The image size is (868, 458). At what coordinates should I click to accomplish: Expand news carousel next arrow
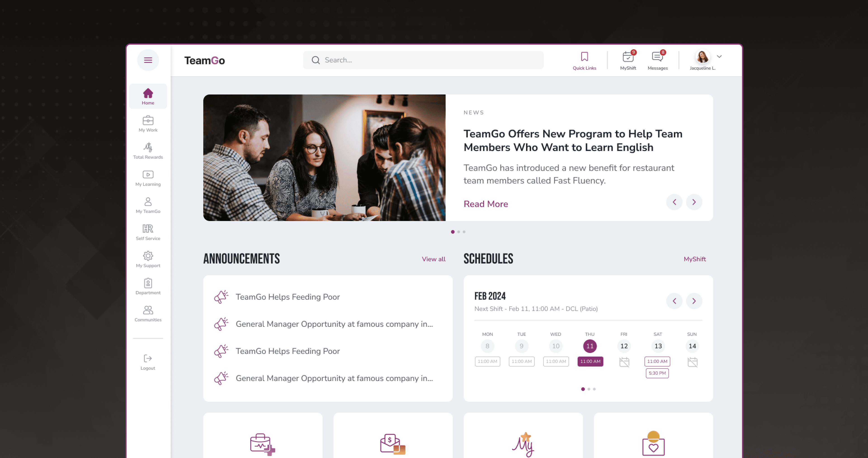(x=693, y=202)
